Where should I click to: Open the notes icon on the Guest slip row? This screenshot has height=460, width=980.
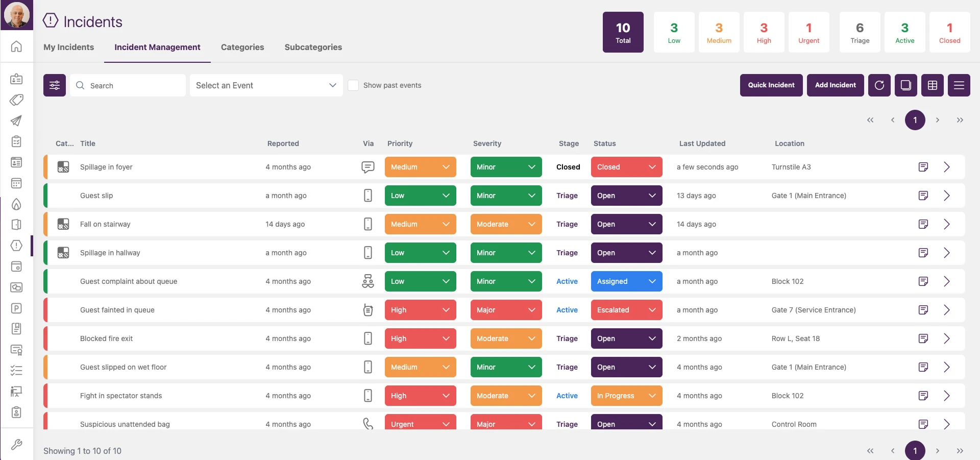[923, 196]
